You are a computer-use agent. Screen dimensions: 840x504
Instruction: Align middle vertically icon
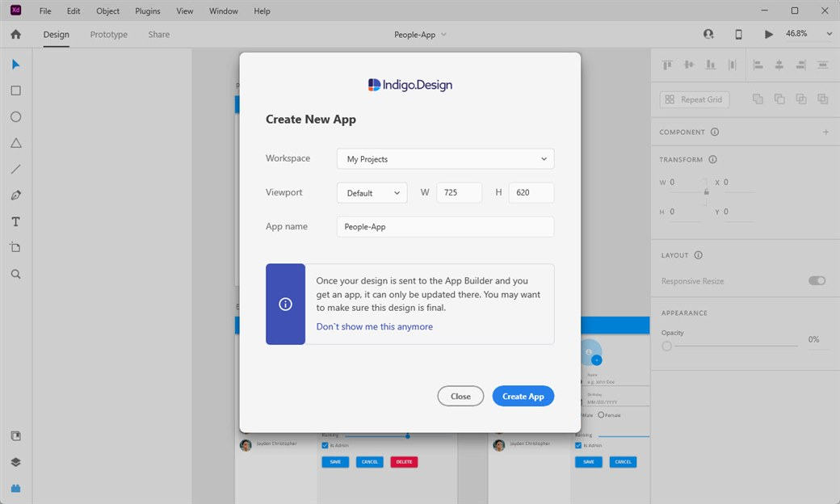tap(689, 65)
